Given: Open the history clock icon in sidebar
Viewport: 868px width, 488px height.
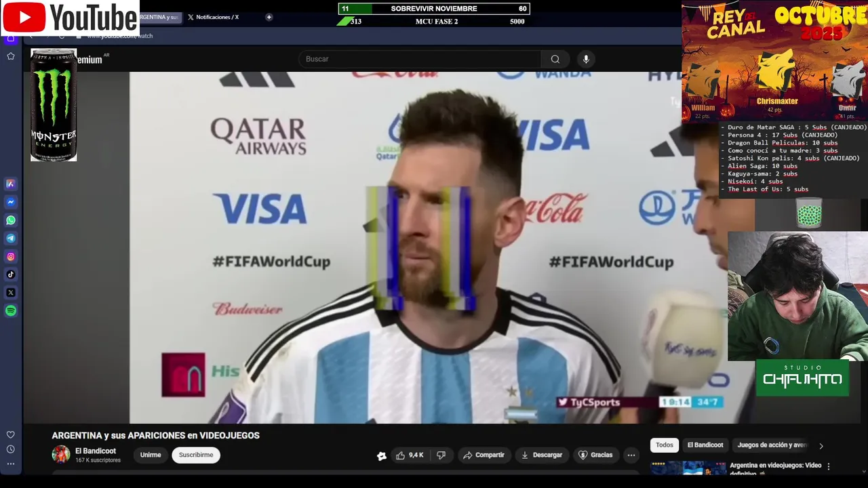Looking at the screenshot, I should coord(11,449).
